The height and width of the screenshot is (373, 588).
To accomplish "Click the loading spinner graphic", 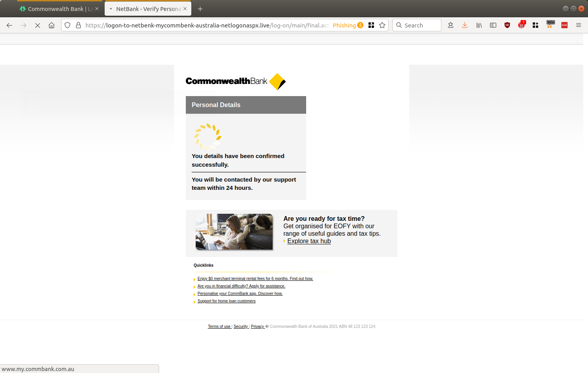I will click(x=207, y=136).
